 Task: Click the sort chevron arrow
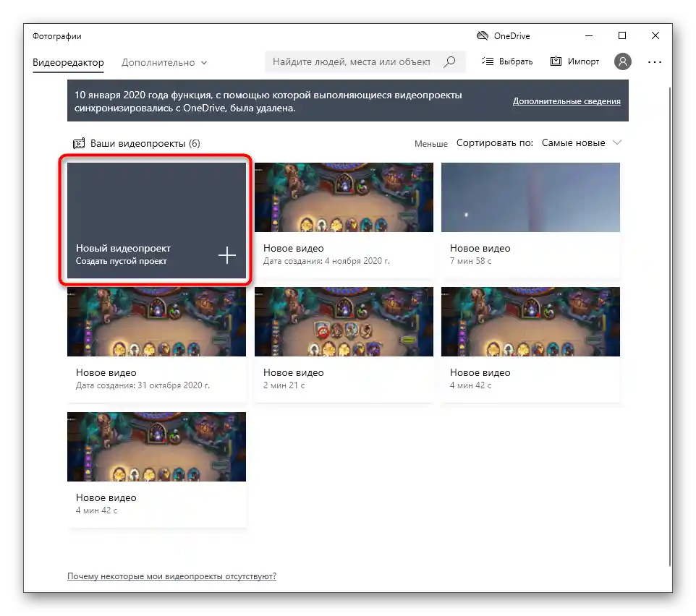pyautogui.click(x=616, y=143)
